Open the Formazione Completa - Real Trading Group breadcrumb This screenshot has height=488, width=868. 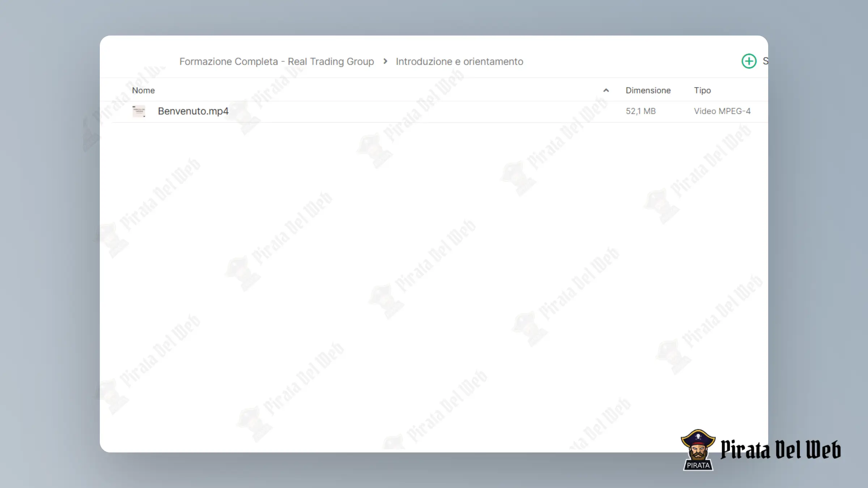click(x=277, y=61)
